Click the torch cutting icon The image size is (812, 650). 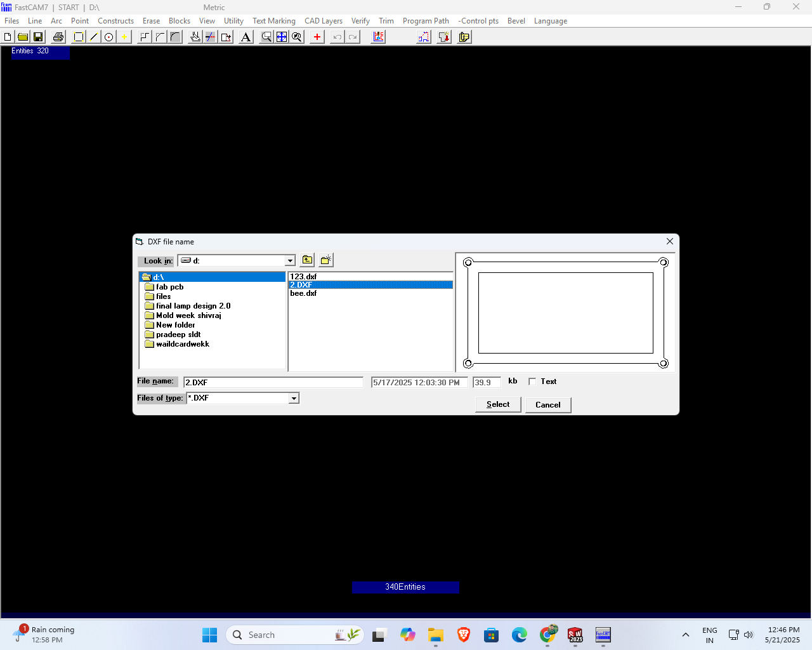tap(195, 37)
